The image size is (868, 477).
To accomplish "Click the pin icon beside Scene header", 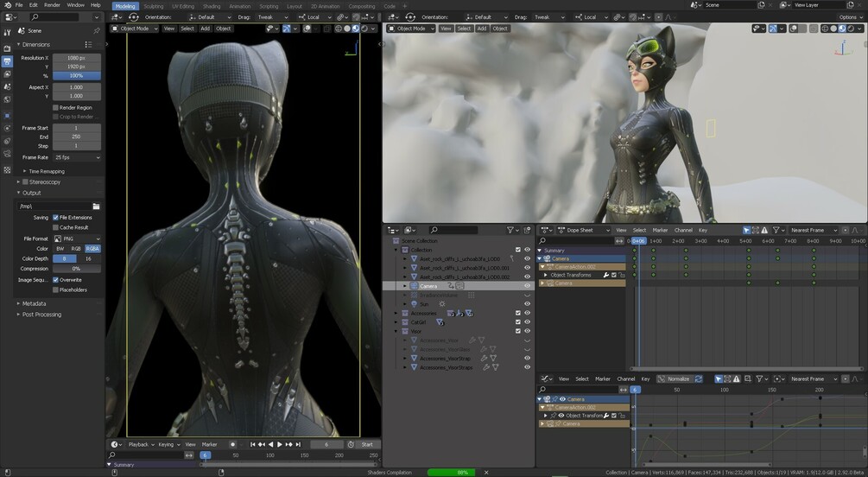I will 97,31.
